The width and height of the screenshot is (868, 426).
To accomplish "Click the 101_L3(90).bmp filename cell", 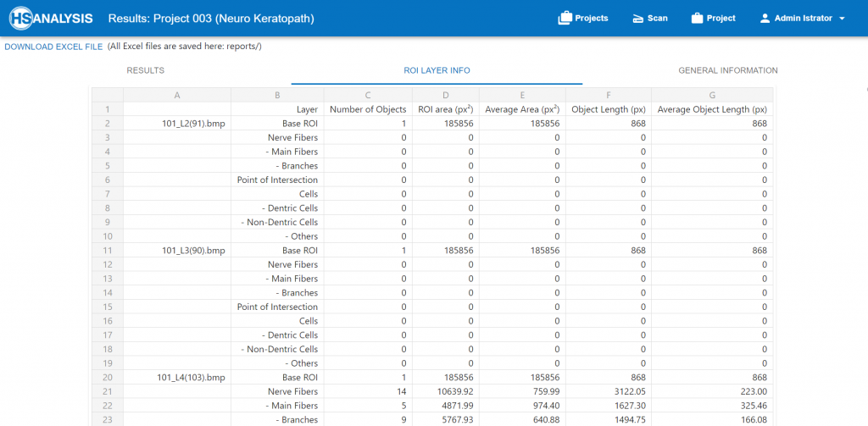I will pyautogui.click(x=193, y=251).
